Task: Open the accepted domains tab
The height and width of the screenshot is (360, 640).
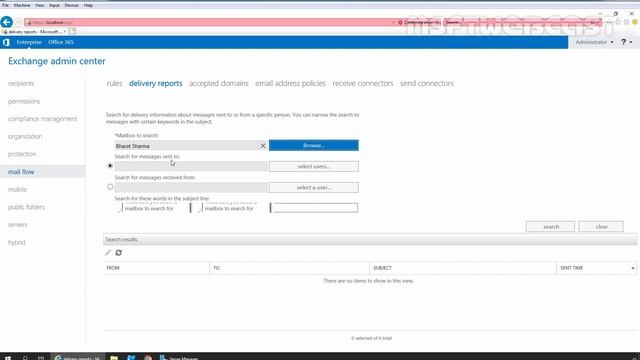Action: click(219, 83)
